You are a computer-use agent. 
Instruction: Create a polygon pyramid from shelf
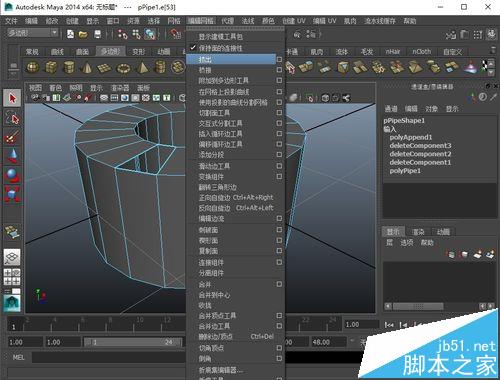(142, 67)
